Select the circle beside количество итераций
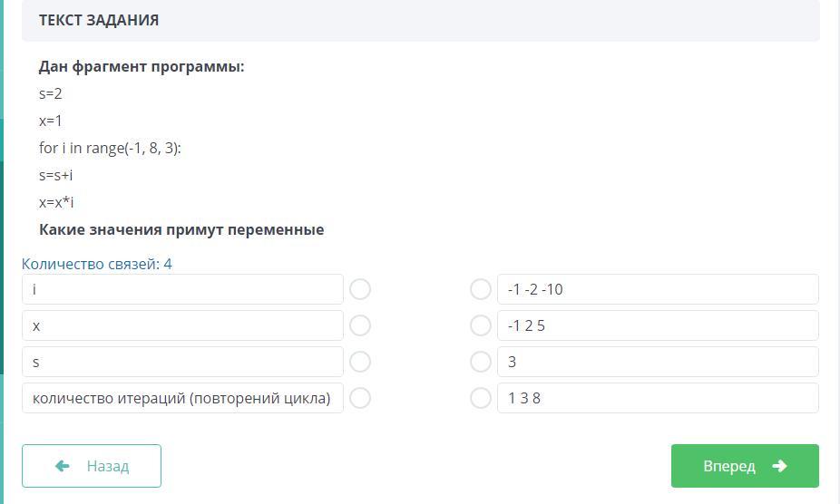840x504 pixels. coord(360,398)
